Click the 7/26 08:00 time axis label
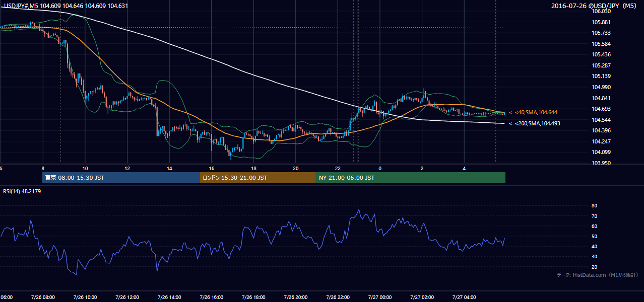This screenshot has height=302, width=644. [43, 297]
